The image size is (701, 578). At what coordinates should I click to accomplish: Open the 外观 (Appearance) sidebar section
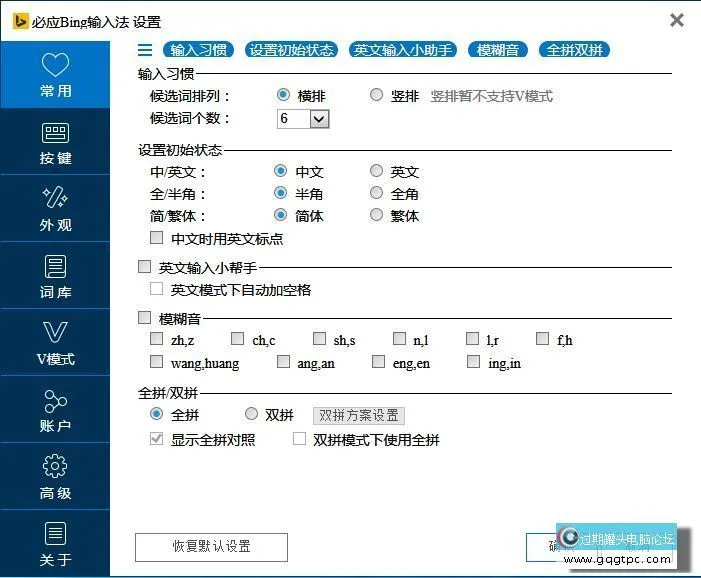[x=55, y=211]
